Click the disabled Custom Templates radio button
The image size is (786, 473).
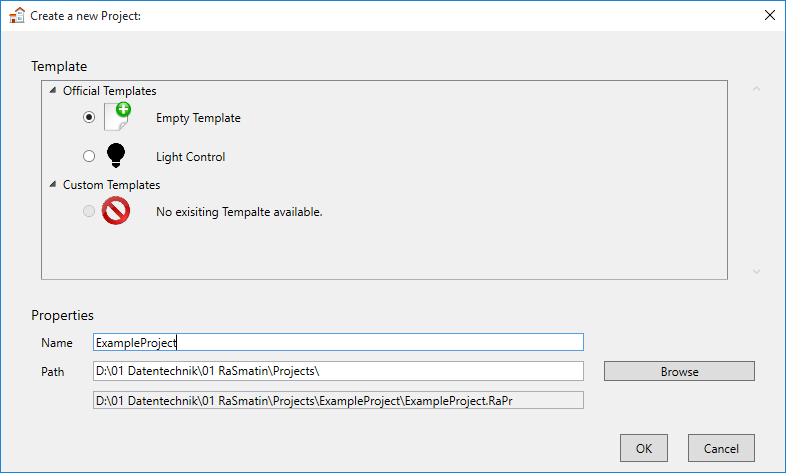pyautogui.click(x=89, y=211)
